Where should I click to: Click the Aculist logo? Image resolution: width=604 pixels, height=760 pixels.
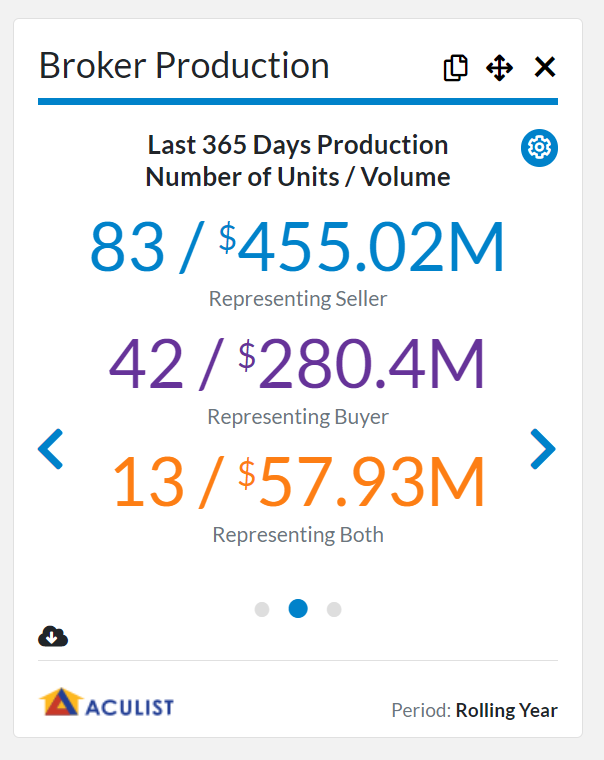tap(106, 702)
